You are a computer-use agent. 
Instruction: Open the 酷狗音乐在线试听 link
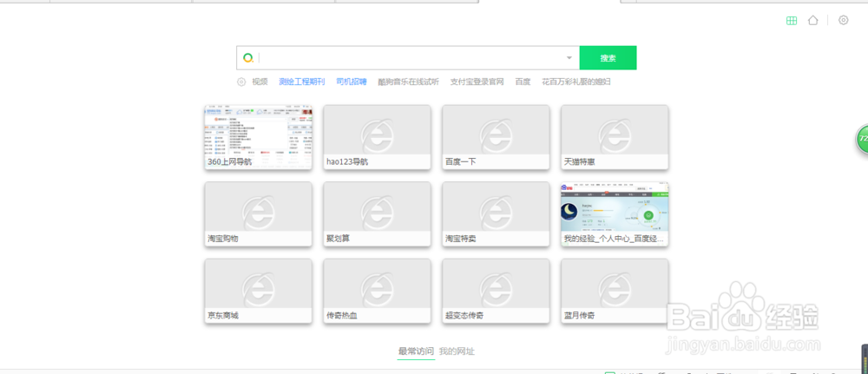(x=409, y=82)
